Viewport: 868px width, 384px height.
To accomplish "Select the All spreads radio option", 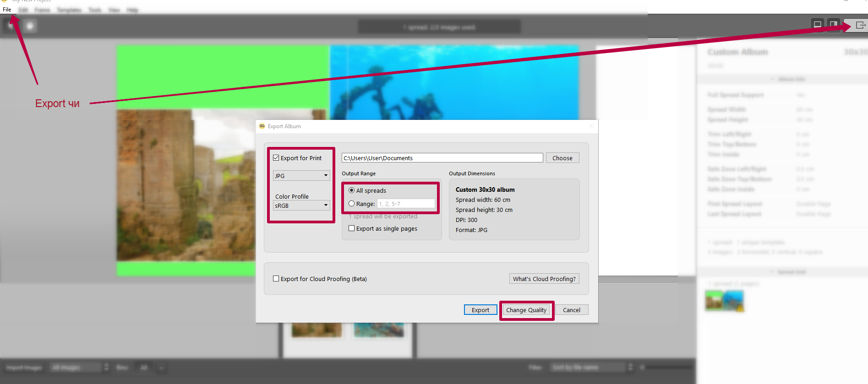I will coord(352,190).
